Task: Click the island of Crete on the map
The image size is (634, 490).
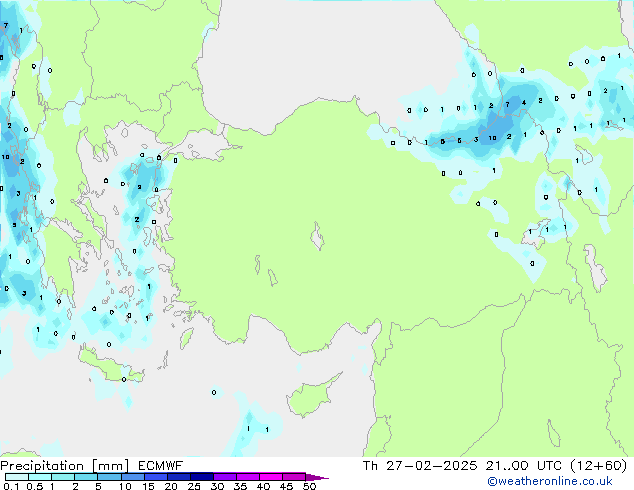Action: point(109,366)
